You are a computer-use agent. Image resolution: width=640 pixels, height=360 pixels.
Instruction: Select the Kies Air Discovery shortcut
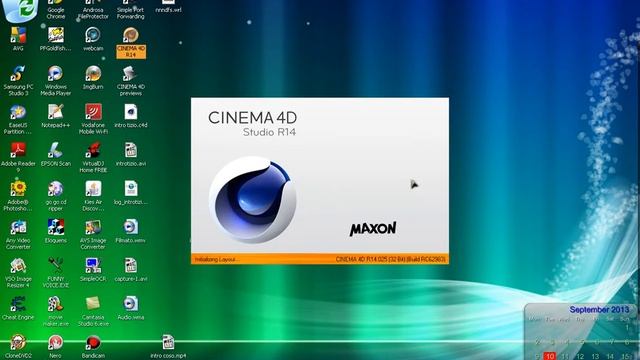point(93,196)
